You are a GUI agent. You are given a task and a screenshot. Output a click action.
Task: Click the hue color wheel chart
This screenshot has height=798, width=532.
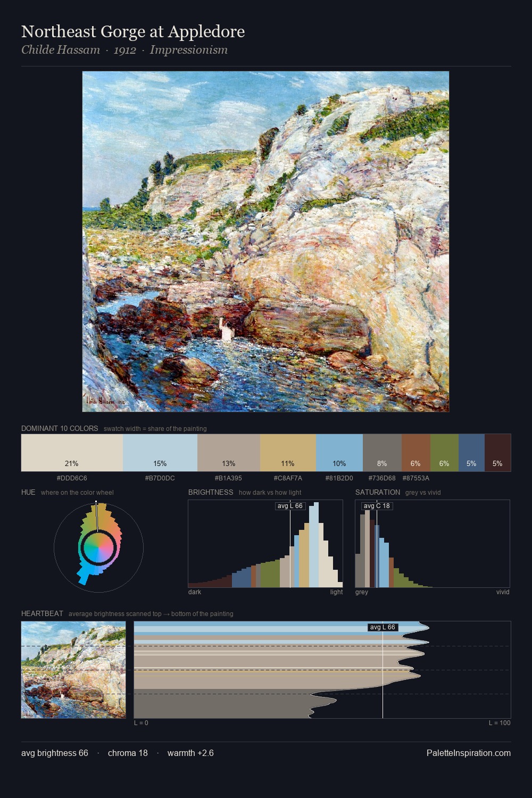tap(98, 547)
